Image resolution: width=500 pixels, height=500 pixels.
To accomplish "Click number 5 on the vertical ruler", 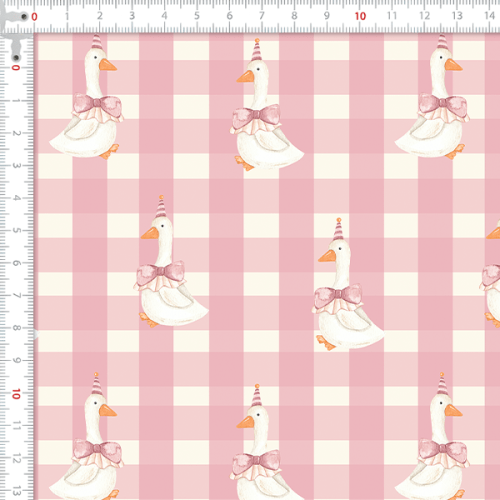I will (16, 230).
